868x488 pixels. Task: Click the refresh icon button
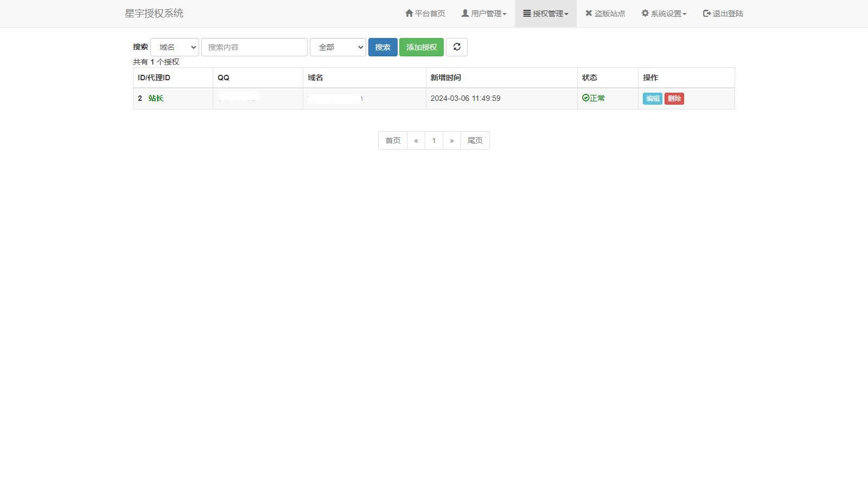point(457,47)
